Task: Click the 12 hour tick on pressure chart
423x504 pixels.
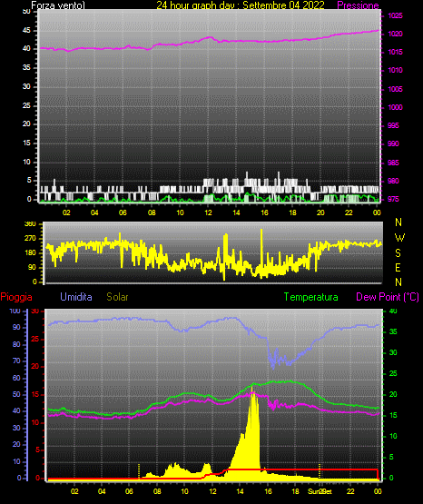Action: [x=208, y=212]
